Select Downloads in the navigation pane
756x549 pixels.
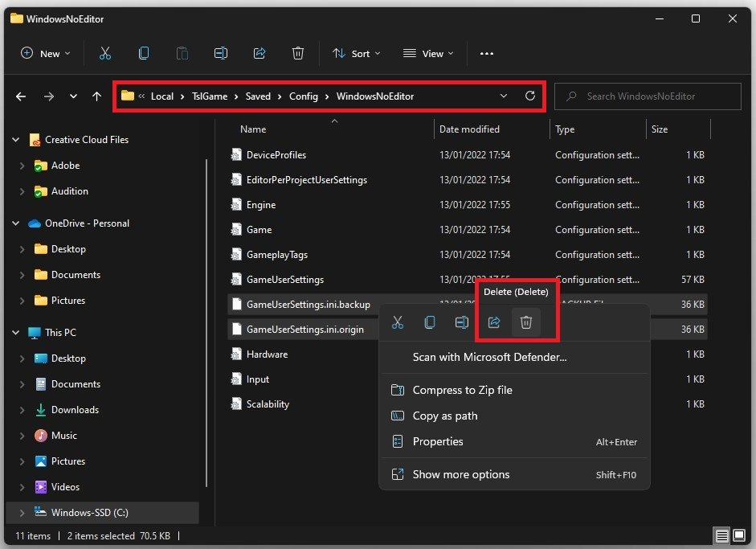[75, 409]
